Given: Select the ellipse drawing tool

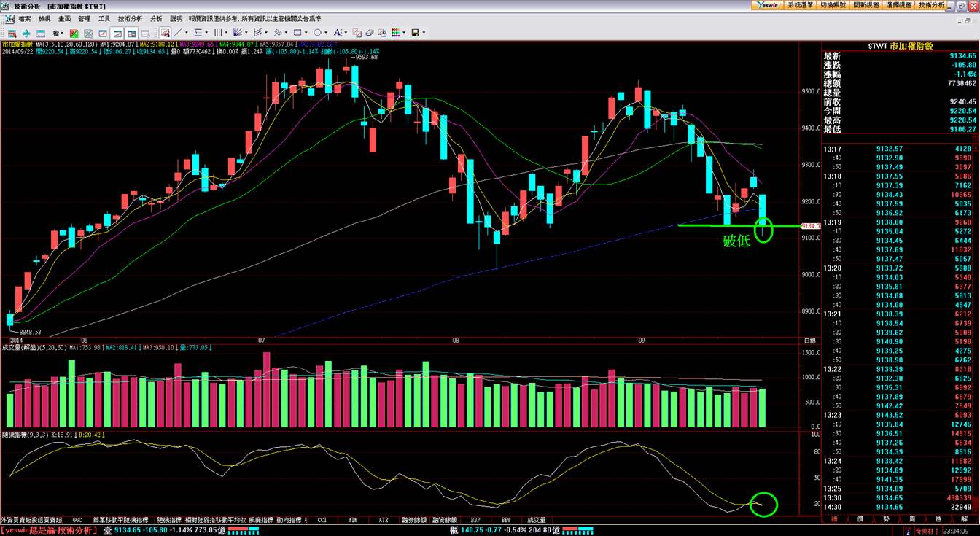Looking at the screenshot, I should [x=317, y=33].
